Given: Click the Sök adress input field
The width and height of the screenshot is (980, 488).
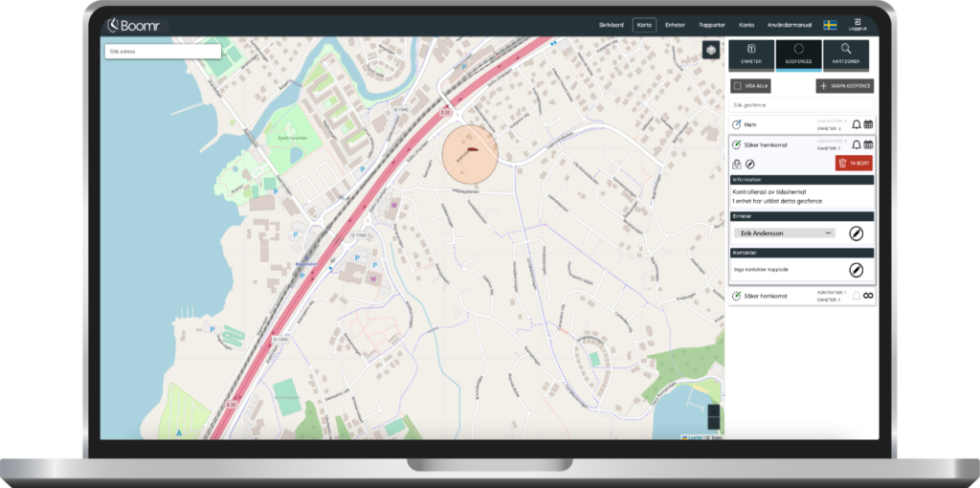Looking at the screenshot, I should 162,51.
